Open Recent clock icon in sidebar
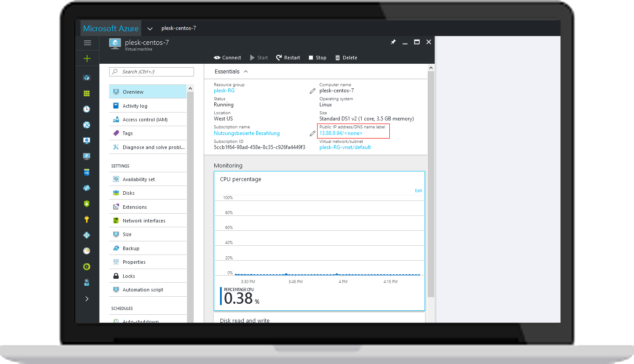Image resolution: width=634 pixels, height=364 pixels. (87, 109)
